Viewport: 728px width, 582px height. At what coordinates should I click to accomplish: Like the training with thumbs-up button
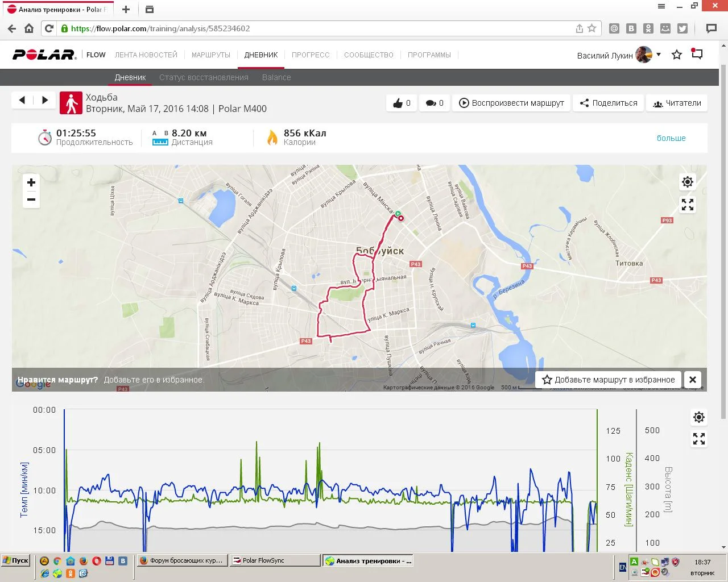tap(402, 103)
